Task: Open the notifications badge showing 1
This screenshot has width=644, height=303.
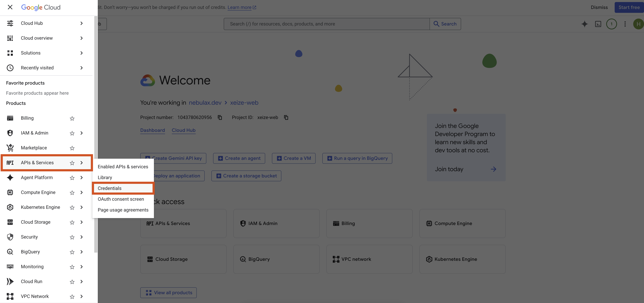Action: [x=611, y=24]
